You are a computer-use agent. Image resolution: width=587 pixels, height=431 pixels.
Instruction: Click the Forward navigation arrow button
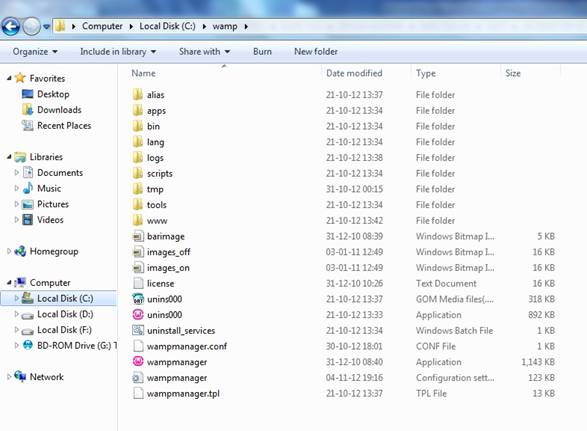[31, 27]
